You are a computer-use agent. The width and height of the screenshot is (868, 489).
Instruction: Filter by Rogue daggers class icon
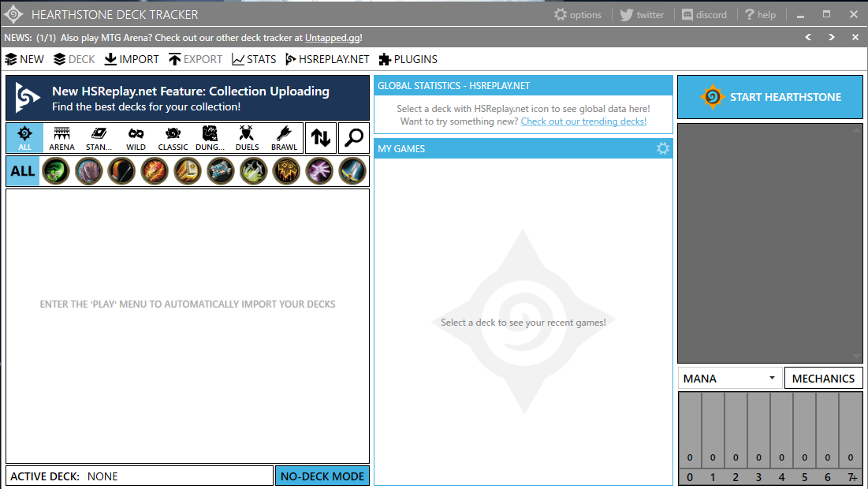(x=254, y=171)
